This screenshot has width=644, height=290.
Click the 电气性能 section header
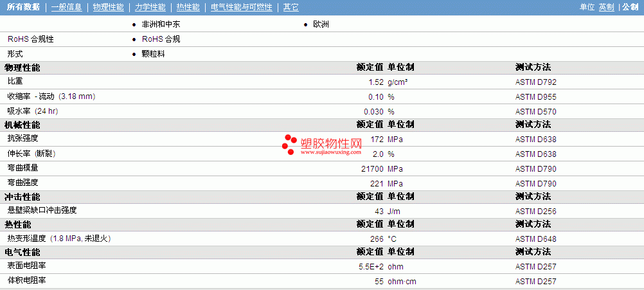point(22,252)
